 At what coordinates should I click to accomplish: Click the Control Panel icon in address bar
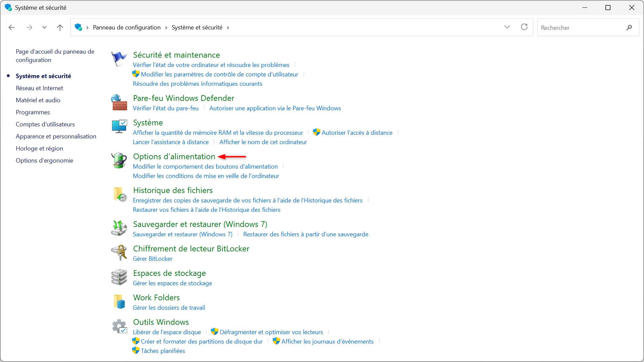(78, 27)
